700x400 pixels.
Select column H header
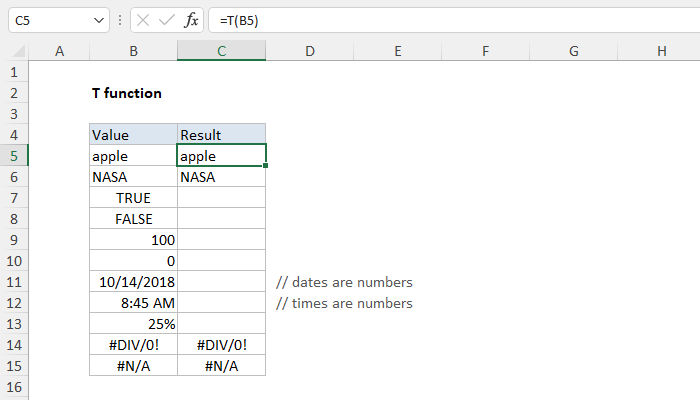click(659, 51)
